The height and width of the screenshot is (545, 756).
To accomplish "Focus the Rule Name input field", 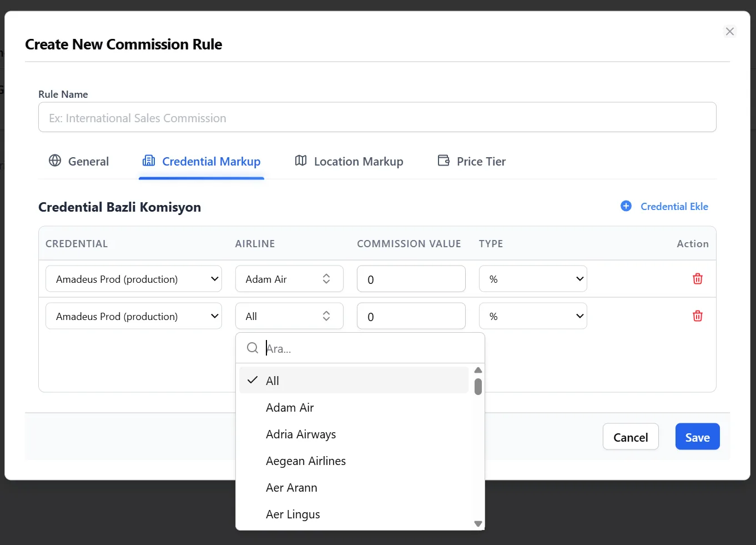I will 377,118.
